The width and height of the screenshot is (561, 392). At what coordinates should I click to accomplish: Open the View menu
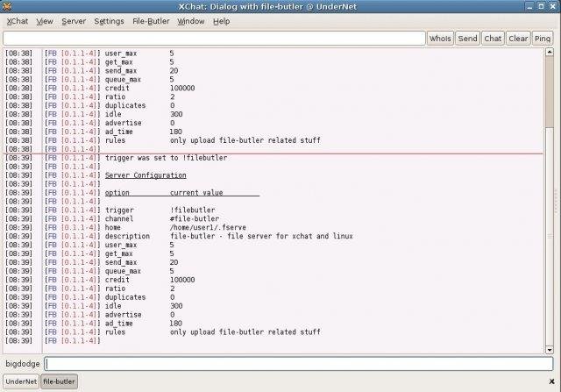coord(45,21)
